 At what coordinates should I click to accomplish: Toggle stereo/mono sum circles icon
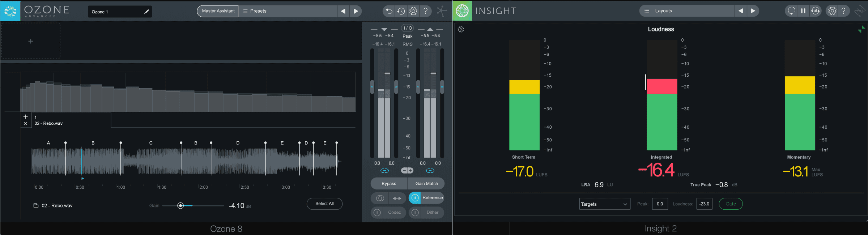click(x=380, y=198)
